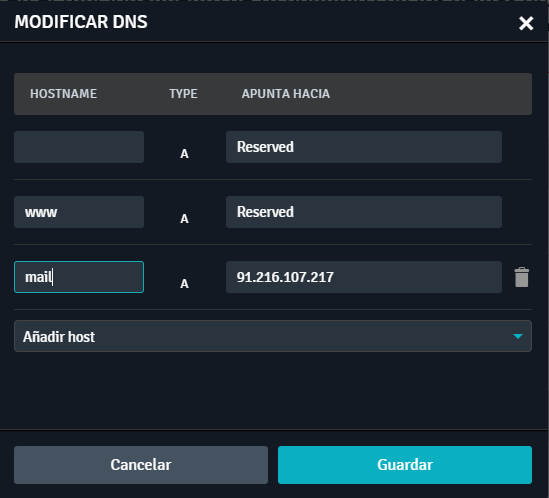Viewport: 549px width, 498px height.
Task: Click the Reserved field in the www row
Action: click(364, 212)
